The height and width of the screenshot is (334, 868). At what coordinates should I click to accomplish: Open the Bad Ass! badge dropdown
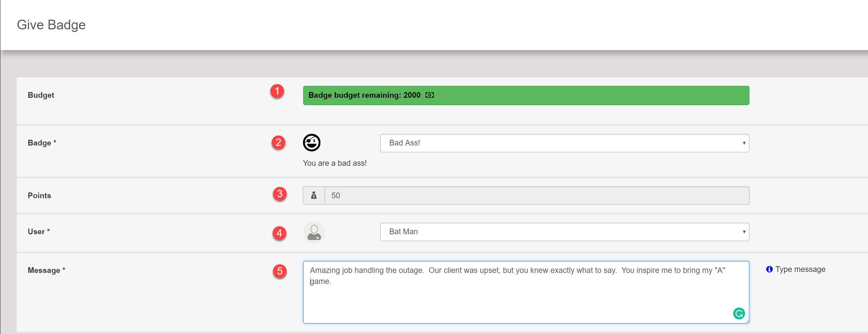click(564, 143)
